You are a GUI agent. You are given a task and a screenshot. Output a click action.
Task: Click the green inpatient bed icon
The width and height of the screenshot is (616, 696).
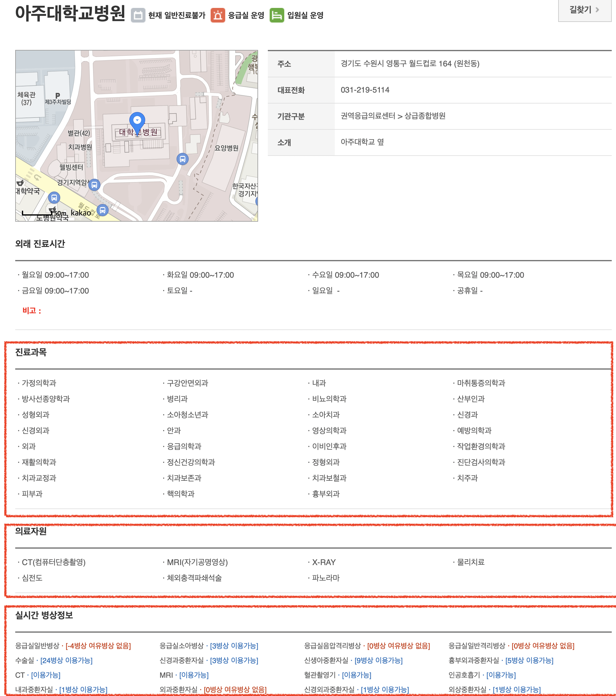277,15
